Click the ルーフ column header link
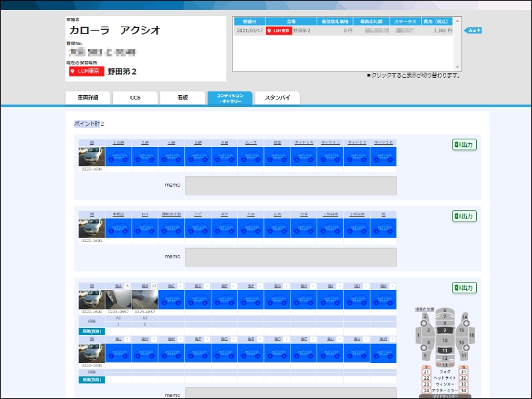532x399 pixels. (251, 142)
